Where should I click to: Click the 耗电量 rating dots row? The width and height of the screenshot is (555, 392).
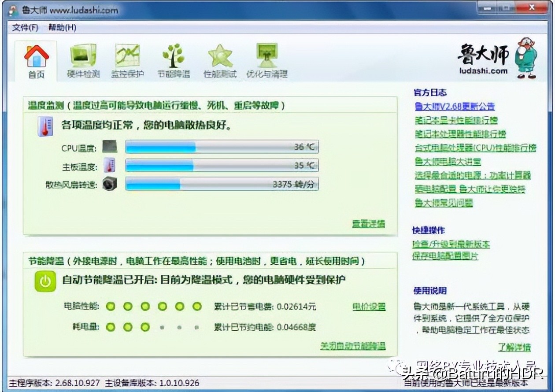tap(128, 327)
